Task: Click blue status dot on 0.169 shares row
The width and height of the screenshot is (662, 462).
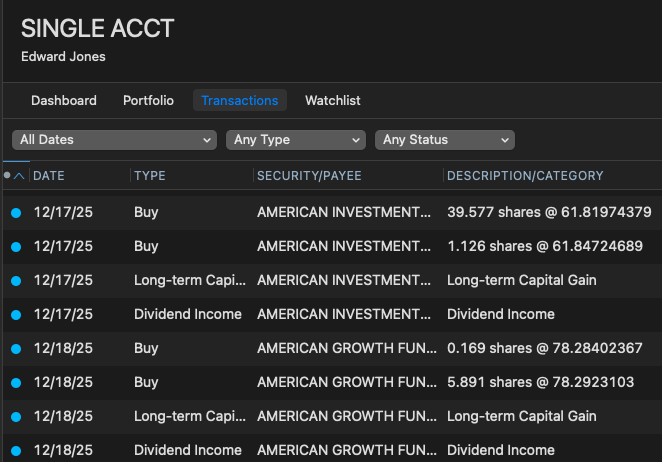Action: coord(15,349)
